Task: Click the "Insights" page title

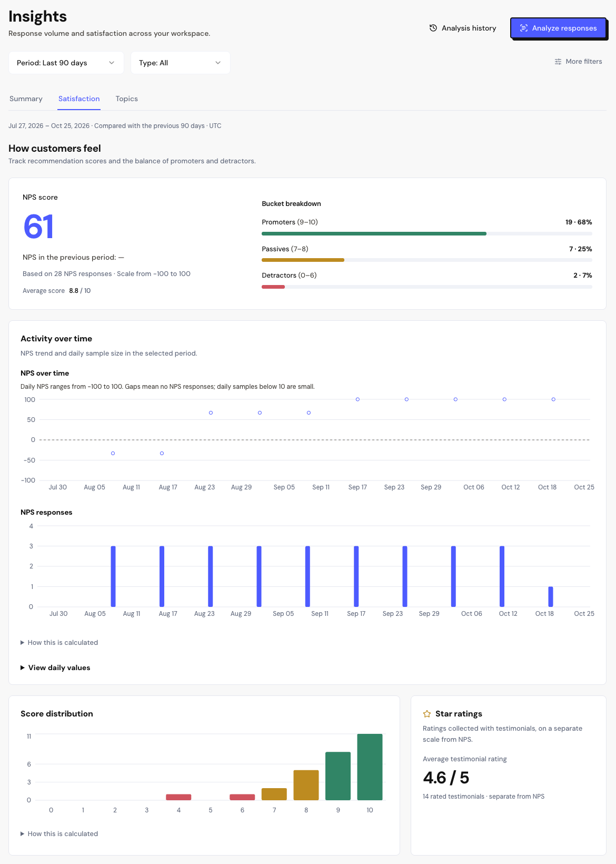Action: [37, 16]
